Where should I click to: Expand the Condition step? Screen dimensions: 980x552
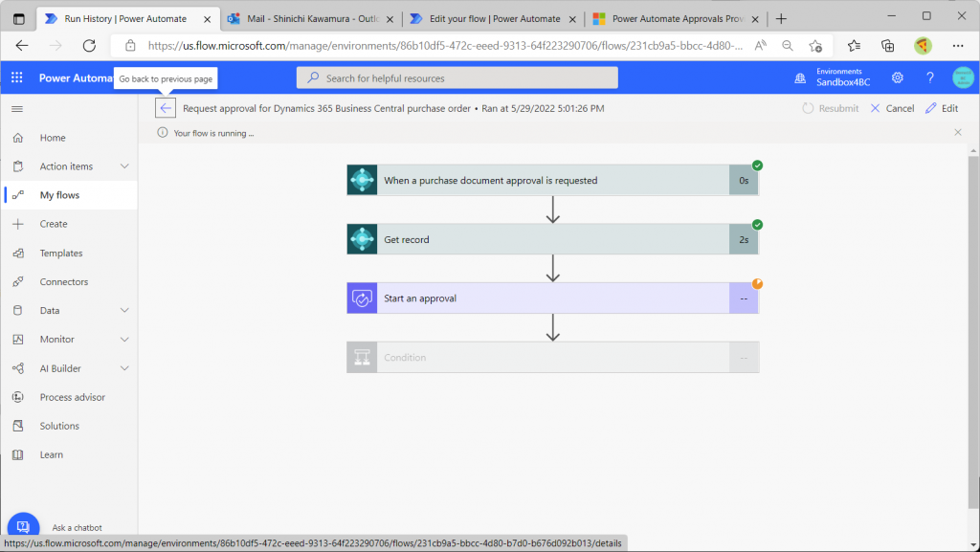pos(552,357)
